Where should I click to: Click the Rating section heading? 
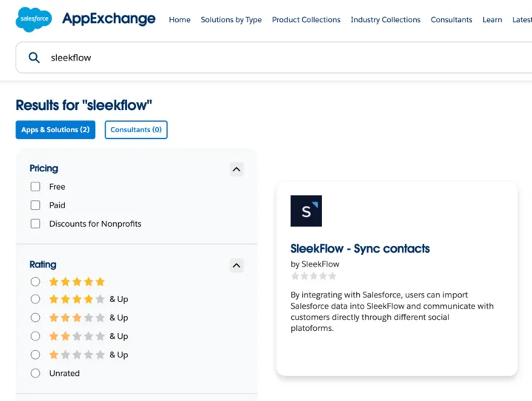coord(43,264)
